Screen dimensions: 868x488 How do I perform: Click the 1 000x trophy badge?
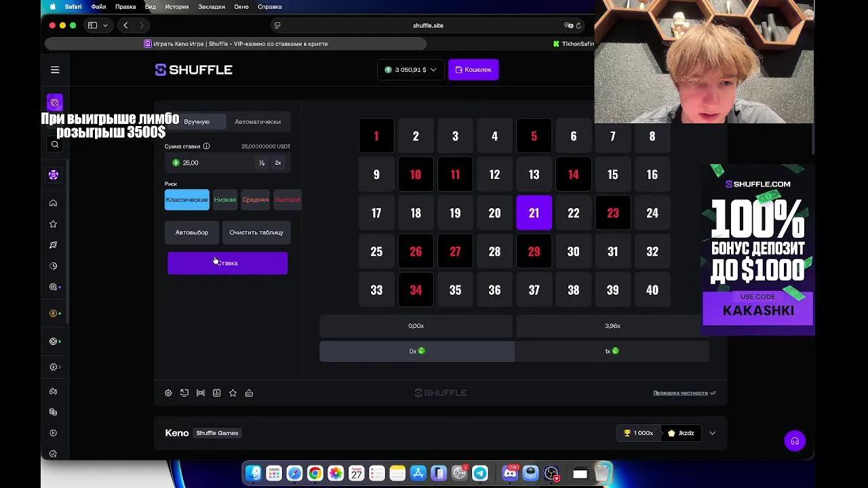pyautogui.click(x=639, y=433)
